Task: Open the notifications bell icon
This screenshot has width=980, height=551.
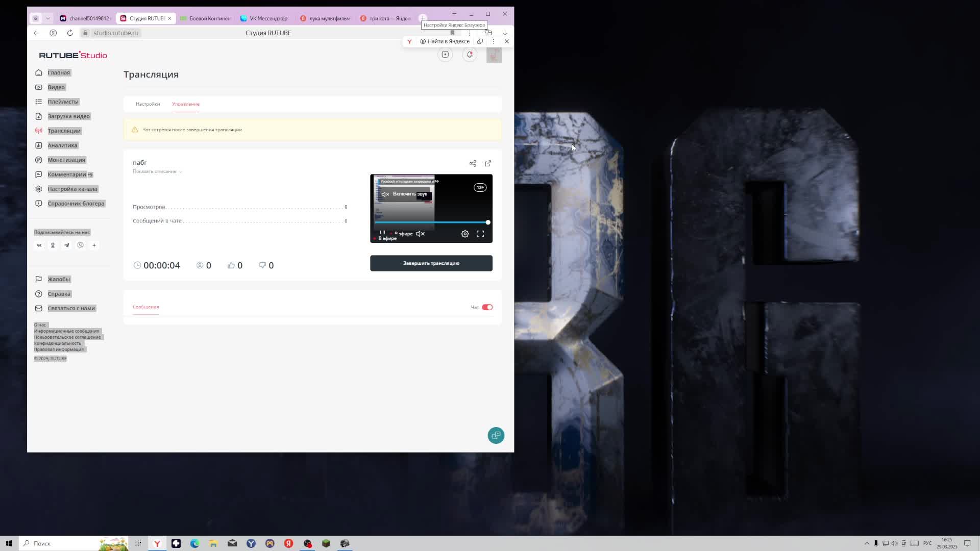Action: 470,55
